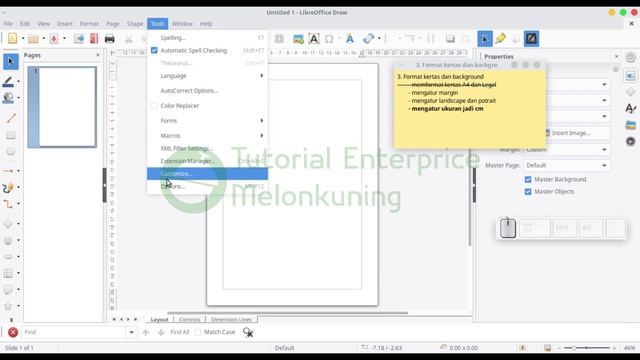Uncheck the Master Objects checkbox
The height and width of the screenshot is (360, 640).
pos(528,191)
